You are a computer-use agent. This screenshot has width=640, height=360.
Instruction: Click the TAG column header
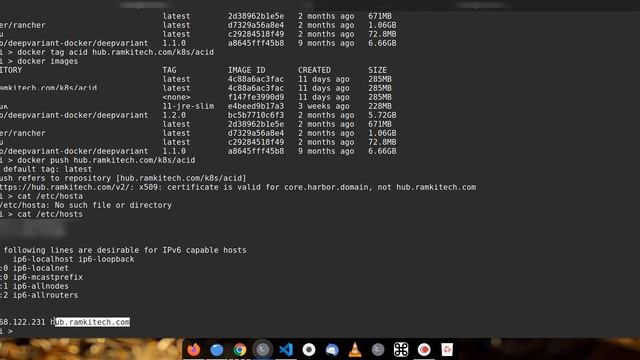(169, 70)
